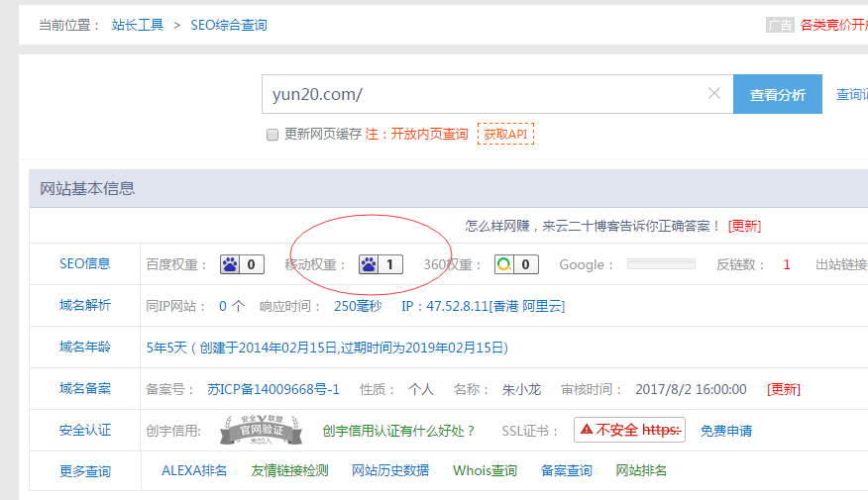Click the same-IP sites count 0 个
Viewport: 868px width, 500px height.
(x=232, y=306)
